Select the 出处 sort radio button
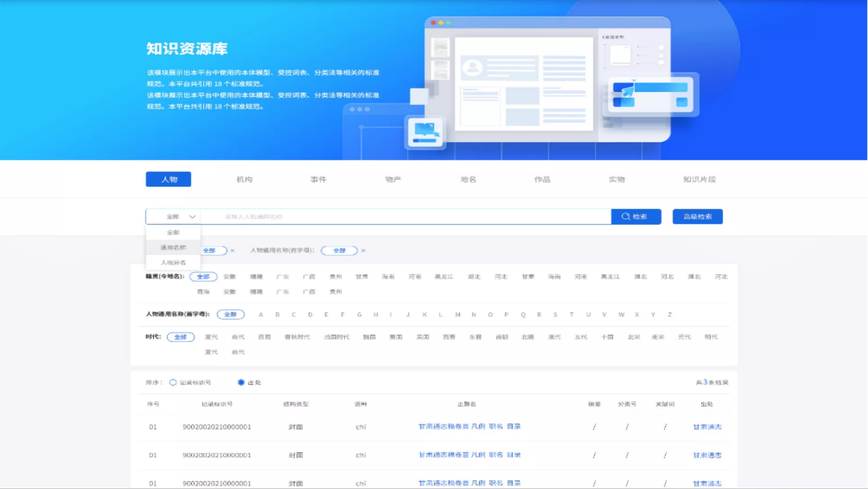 [241, 382]
